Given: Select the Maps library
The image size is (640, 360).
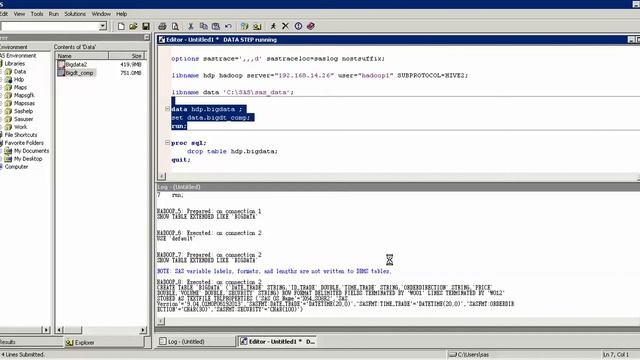Looking at the screenshot, I should click(x=20, y=87).
